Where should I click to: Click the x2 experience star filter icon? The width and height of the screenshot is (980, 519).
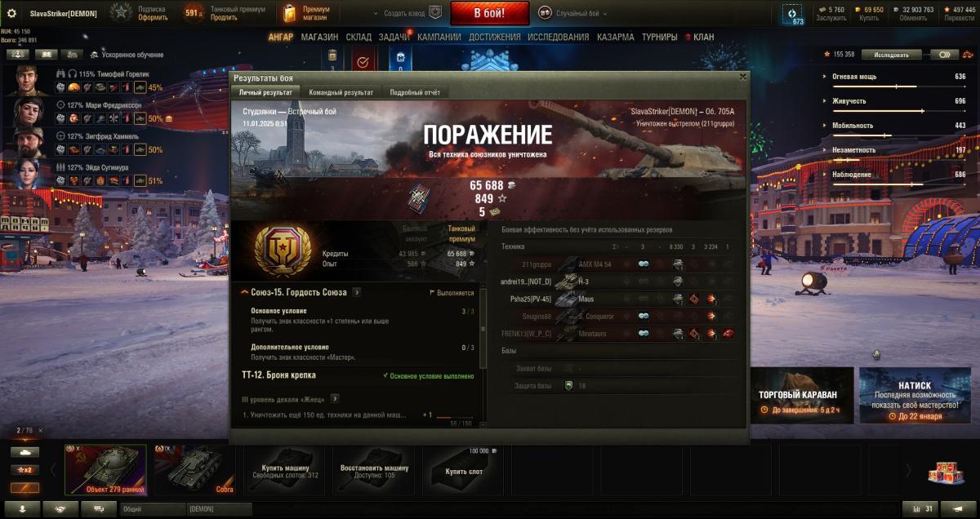pyautogui.click(x=24, y=469)
